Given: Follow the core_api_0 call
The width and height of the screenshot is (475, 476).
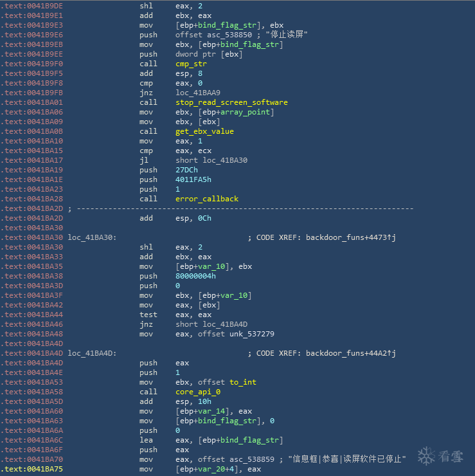Looking at the screenshot, I should click(x=198, y=392).
